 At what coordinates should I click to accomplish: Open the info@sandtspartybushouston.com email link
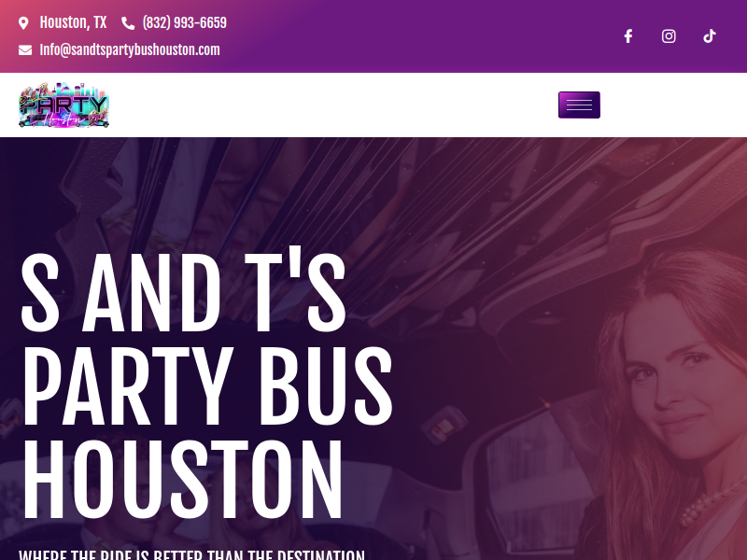(x=130, y=50)
